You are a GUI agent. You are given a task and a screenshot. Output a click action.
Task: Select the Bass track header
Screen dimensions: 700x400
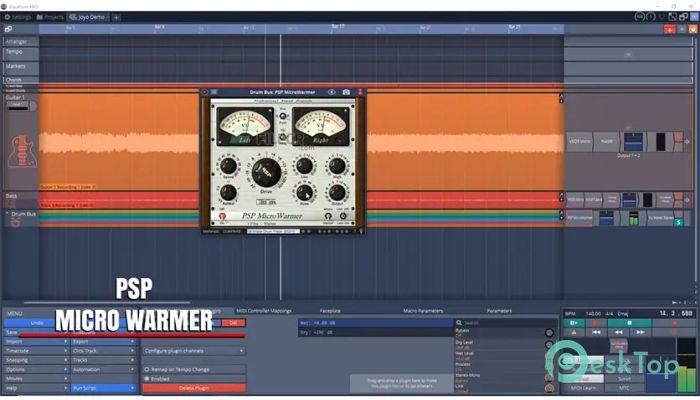pos(21,200)
